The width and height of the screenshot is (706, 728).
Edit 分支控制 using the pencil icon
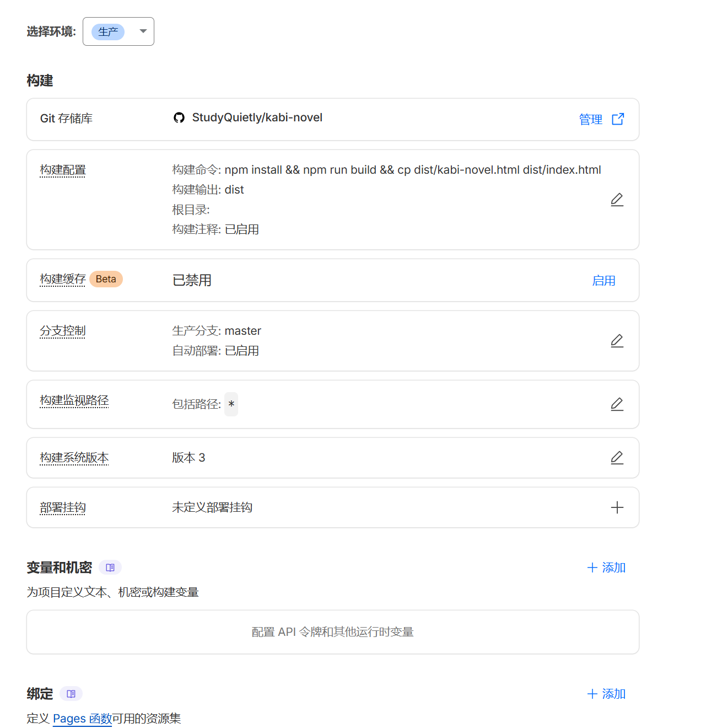click(x=617, y=341)
